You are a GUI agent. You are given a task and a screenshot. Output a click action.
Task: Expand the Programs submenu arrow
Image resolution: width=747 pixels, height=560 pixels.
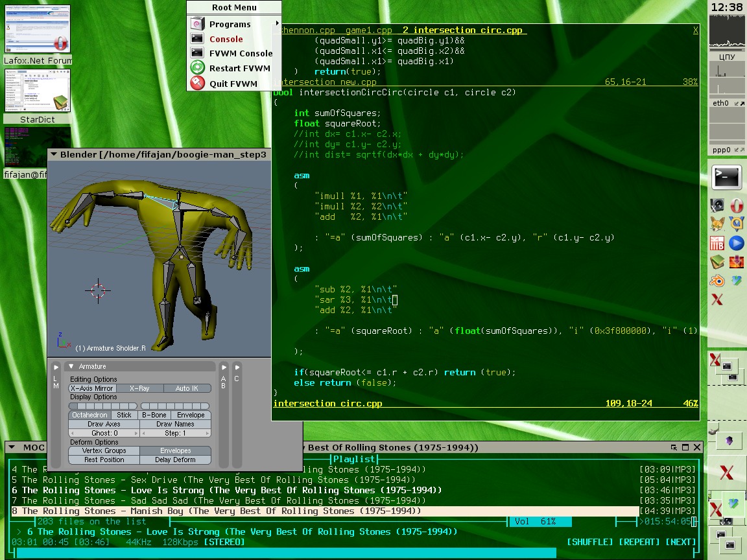277,23
